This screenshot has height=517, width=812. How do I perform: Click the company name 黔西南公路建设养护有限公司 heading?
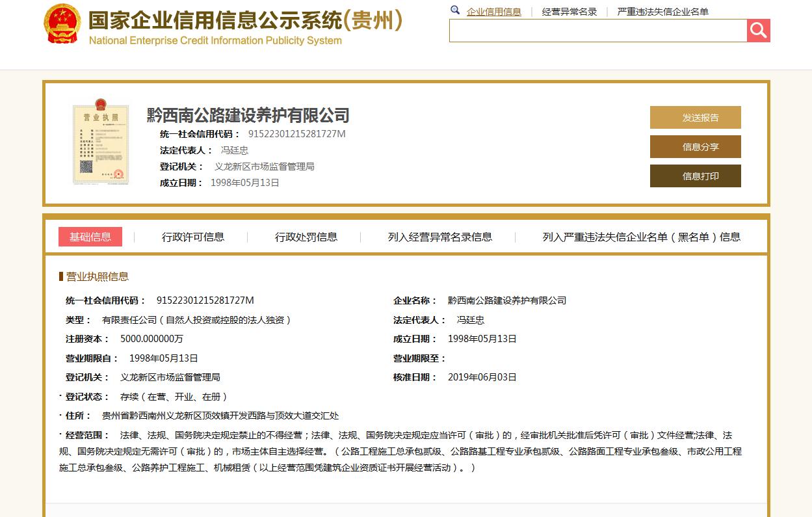click(246, 116)
